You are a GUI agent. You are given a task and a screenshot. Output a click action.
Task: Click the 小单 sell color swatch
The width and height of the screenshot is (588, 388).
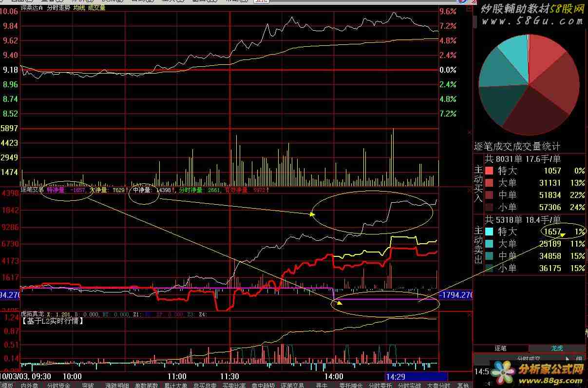coord(489,268)
